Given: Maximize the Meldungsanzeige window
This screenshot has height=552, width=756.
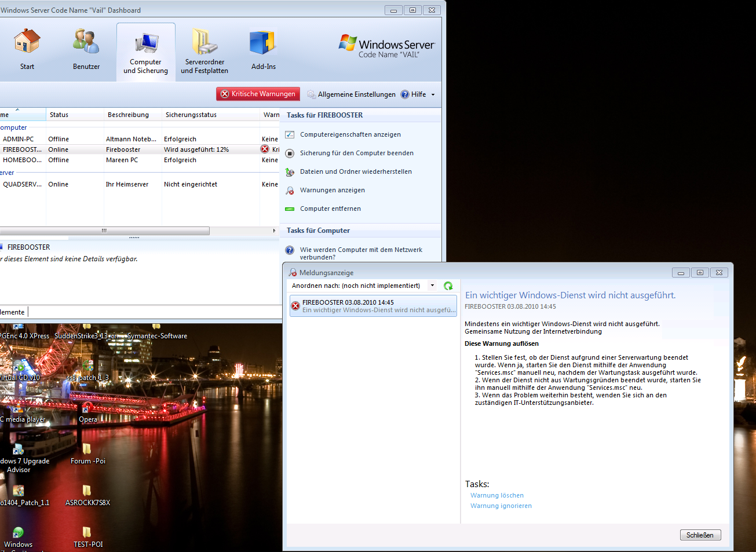Looking at the screenshot, I should [700, 272].
